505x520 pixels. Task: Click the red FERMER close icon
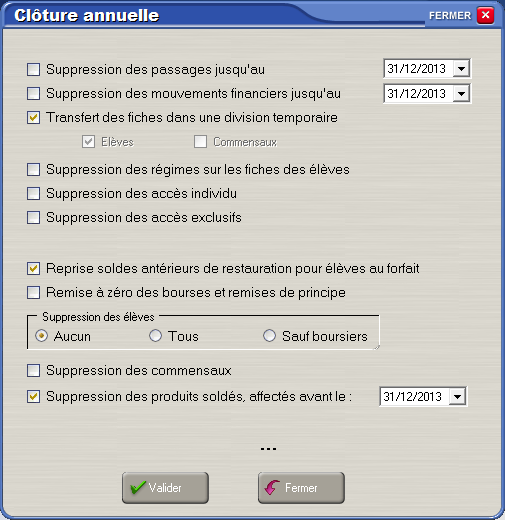click(x=485, y=15)
